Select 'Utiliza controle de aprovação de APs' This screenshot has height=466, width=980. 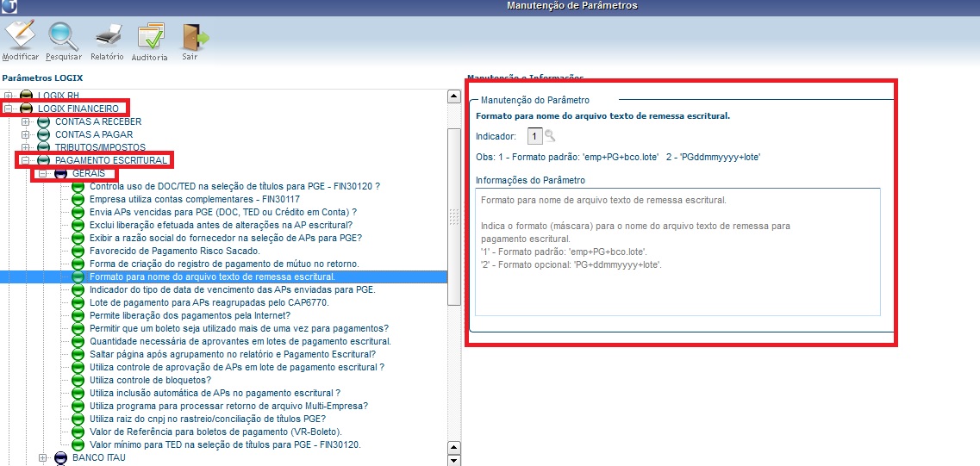237,367
